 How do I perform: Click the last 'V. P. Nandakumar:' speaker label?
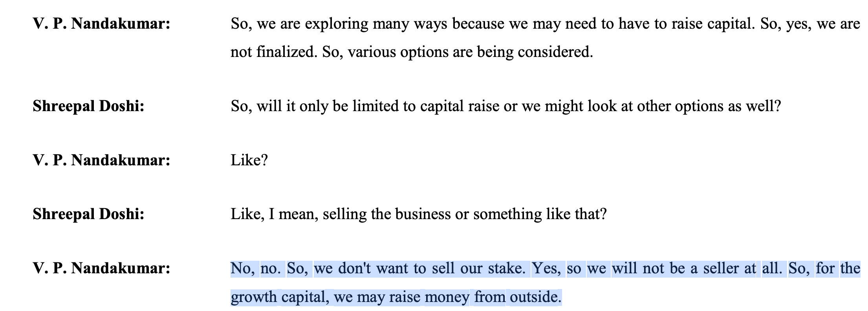tap(101, 269)
